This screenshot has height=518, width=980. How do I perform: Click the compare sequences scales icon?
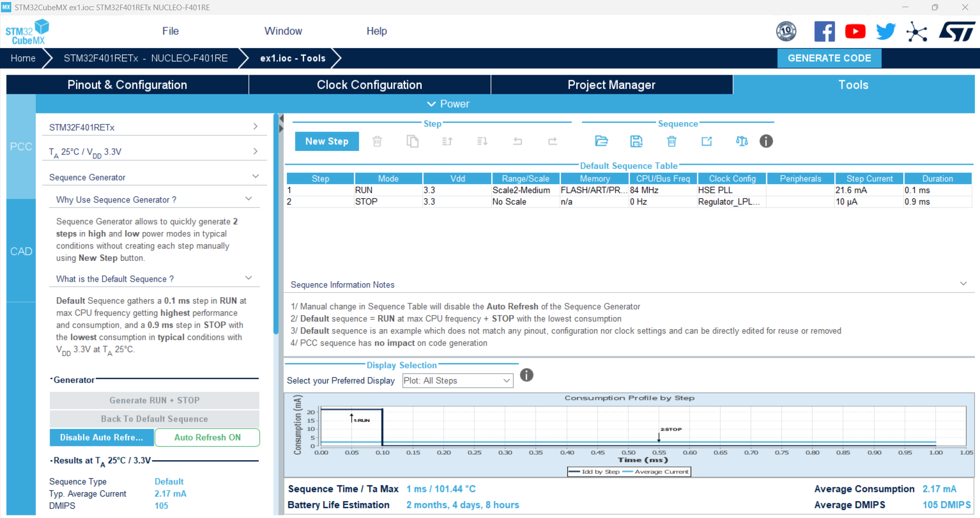point(742,141)
